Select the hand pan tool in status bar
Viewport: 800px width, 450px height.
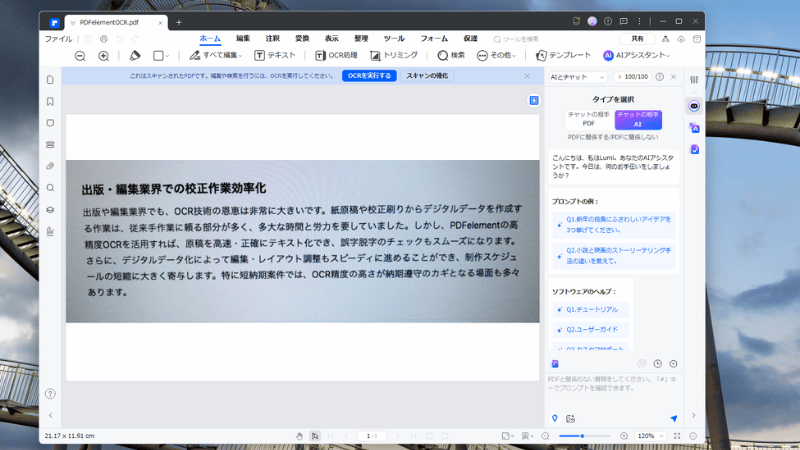tap(299, 436)
